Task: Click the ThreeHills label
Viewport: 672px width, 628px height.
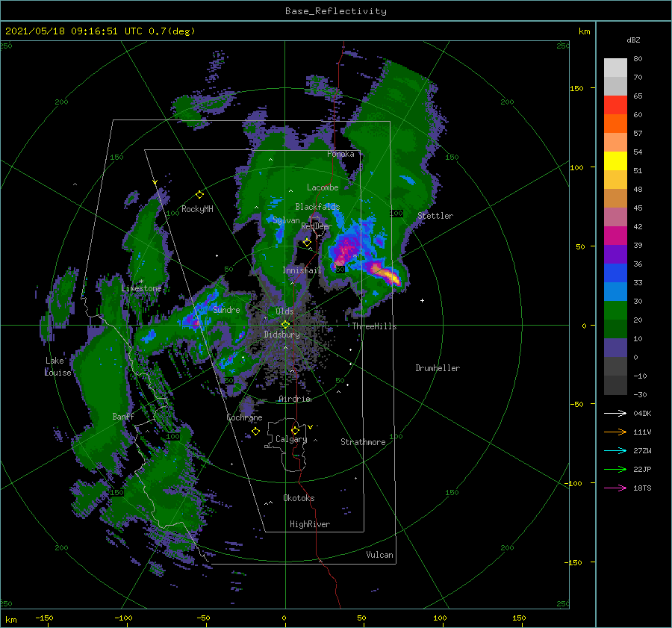Action: coord(374,326)
